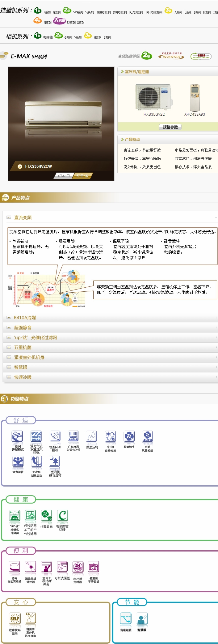Go to the 帕缔能 cabinet series link

pos(48,37)
